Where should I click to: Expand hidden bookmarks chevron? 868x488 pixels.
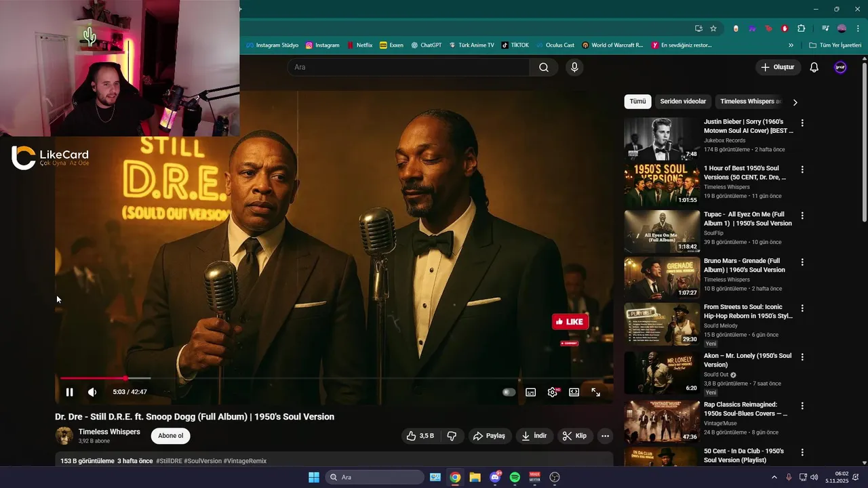791,45
